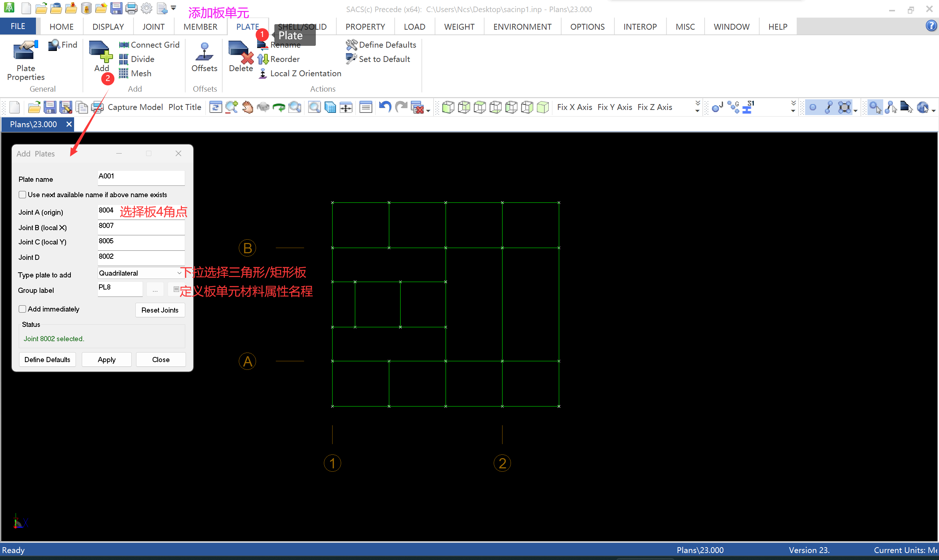Switch to the PROPERTY ribbon tab
The image size is (939, 560).
[365, 27]
